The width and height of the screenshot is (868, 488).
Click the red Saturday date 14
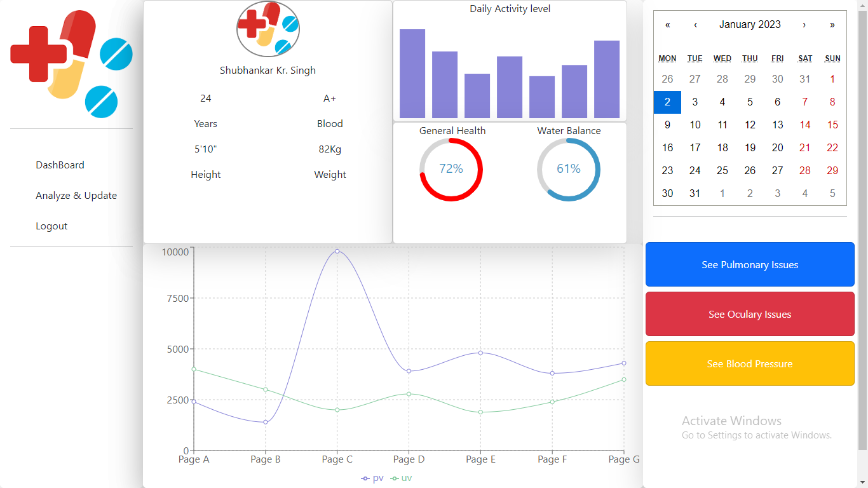[805, 125]
